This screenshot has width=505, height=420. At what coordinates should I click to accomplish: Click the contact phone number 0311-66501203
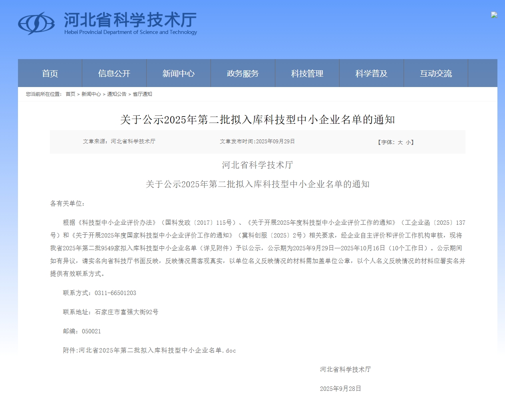115,293
